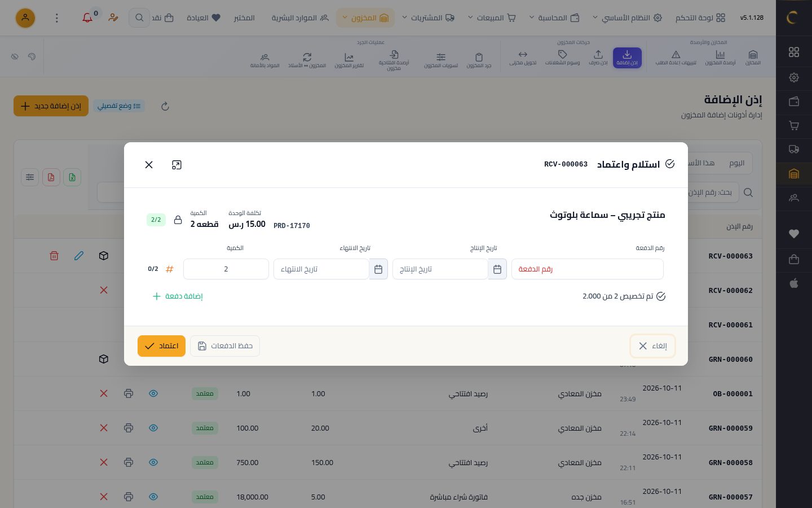This screenshot has height=508, width=812.
Task: Expand المبيعات dropdown in top navigation
Action: pyautogui.click(x=492, y=18)
